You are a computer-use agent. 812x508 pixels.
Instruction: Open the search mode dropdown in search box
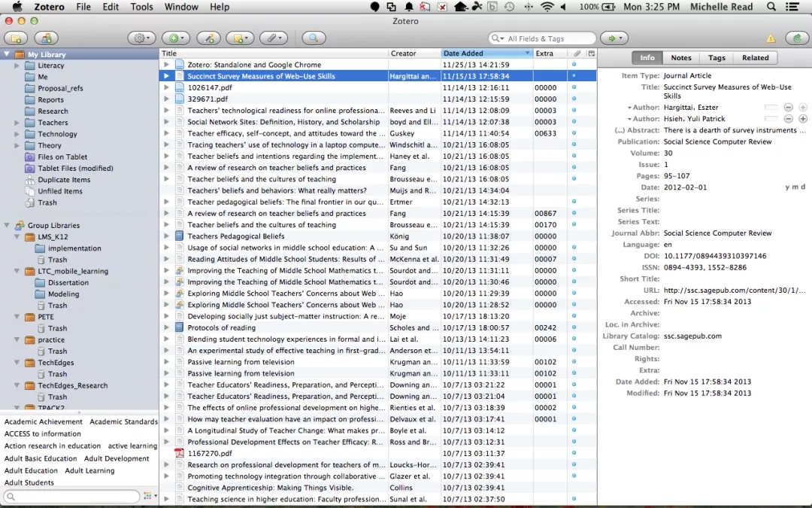coord(498,38)
